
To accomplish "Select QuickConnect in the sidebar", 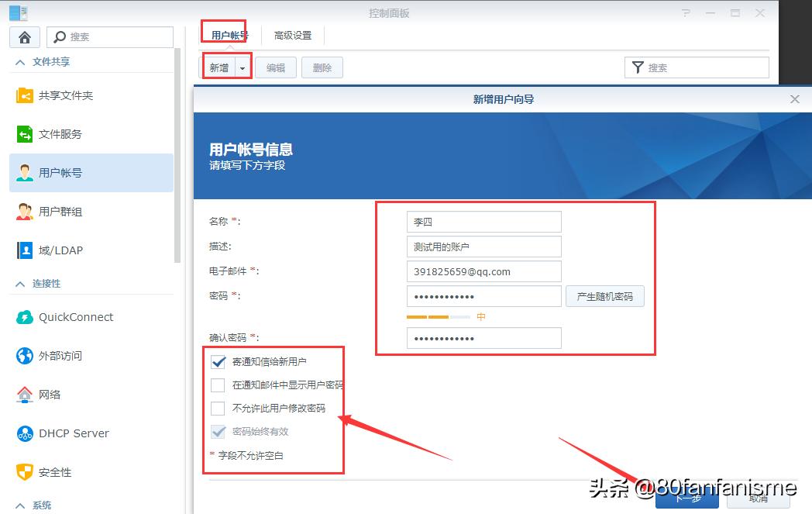I will pos(76,316).
